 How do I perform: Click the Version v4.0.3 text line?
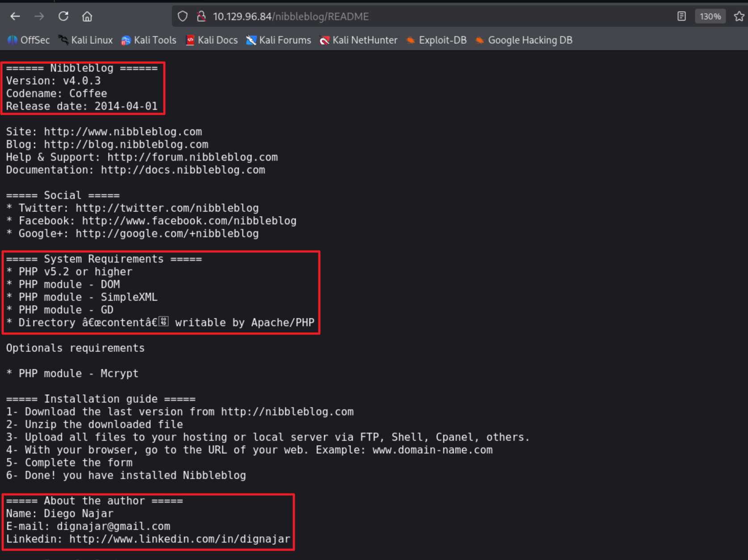[x=54, y=81]
